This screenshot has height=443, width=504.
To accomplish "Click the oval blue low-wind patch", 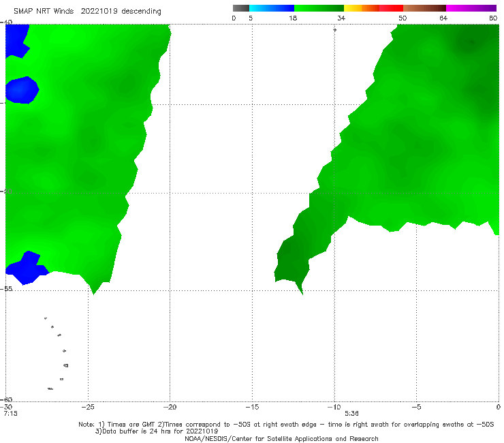I will pyautogui.click(x=22, y=90).
